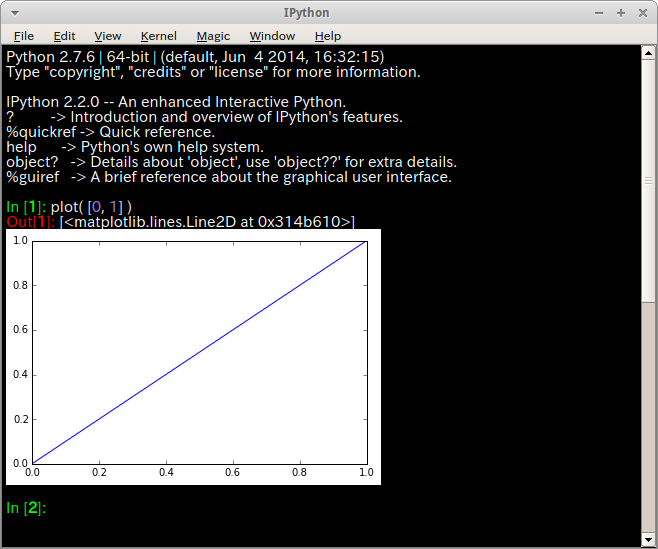Screen dimensions: 658x549
Task: Click the '%guiref' reference line
Action: 229,177
